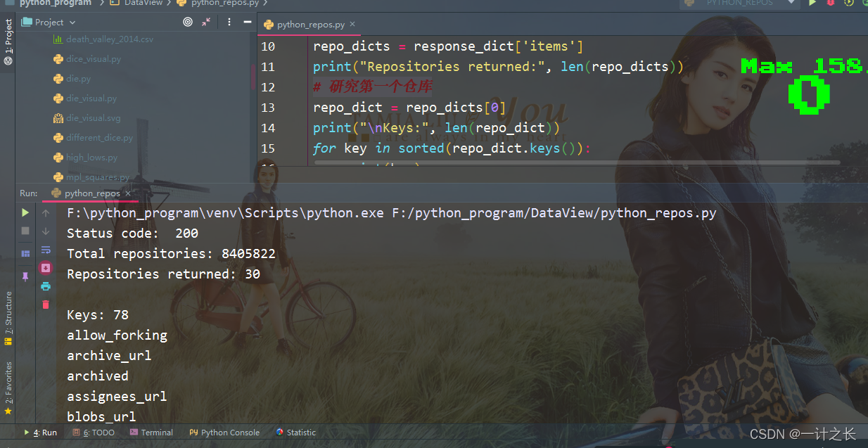
Task: Click 'Keys: 78' output line
Action: point(98,315)
